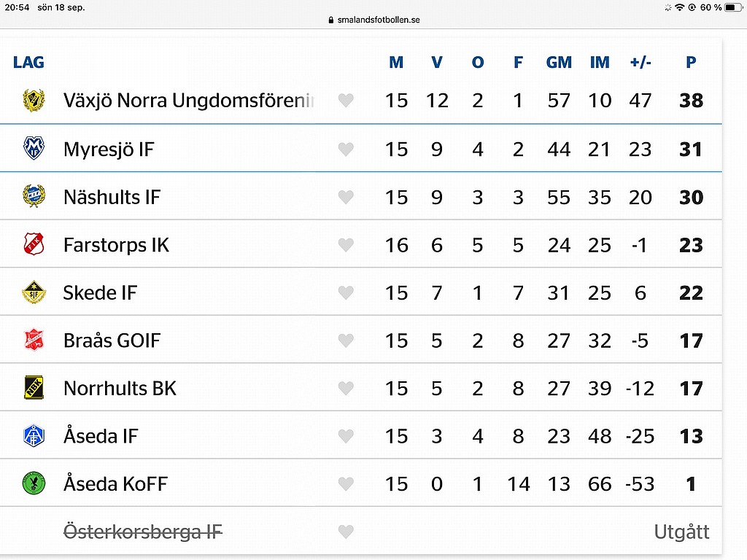
Task: Click the P points column header
Action: (x=692, y=63)
